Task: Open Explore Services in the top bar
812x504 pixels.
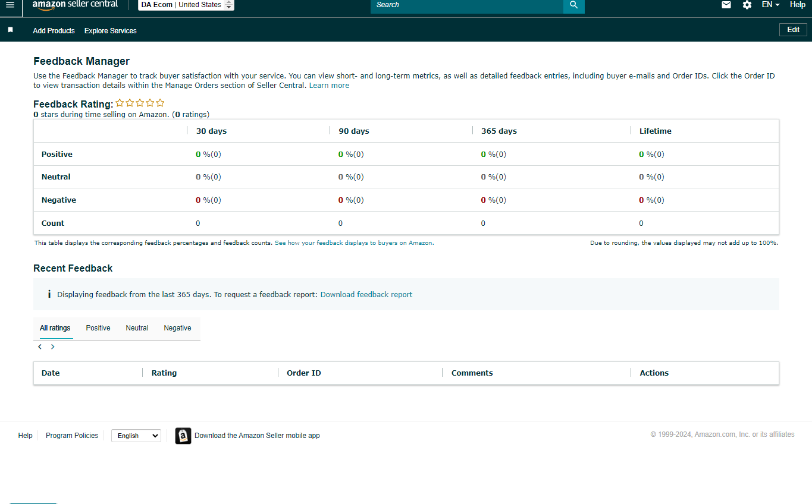Action: coord(111,31)
